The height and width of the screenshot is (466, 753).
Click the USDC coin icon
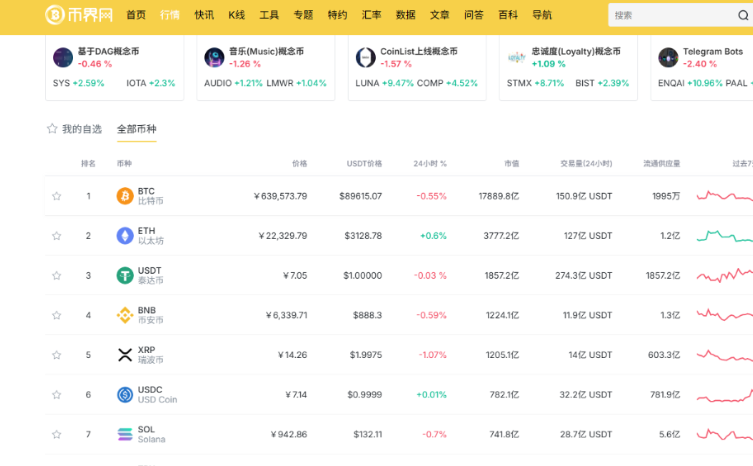[125, 395]
